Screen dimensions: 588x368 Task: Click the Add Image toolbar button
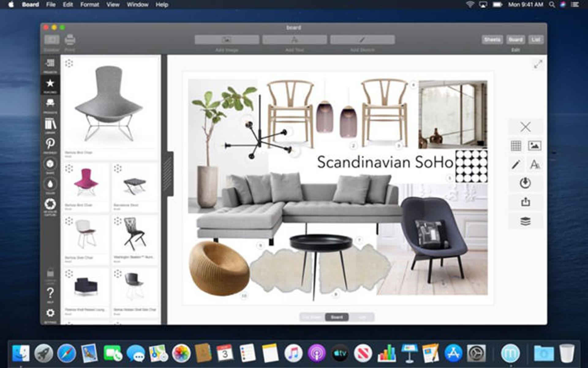click(x=227, y=40)
